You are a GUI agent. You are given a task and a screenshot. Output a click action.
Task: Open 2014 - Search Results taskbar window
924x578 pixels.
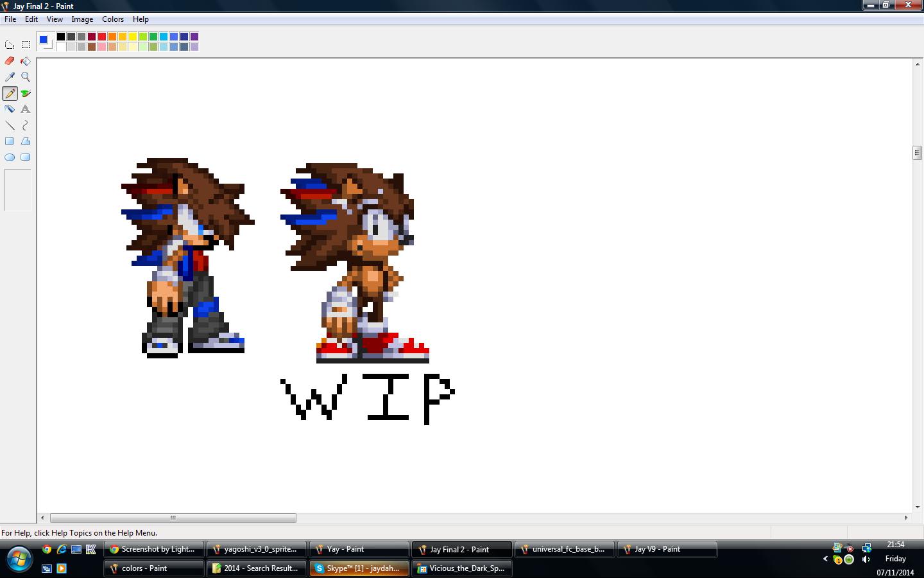[x=257, y=568]
